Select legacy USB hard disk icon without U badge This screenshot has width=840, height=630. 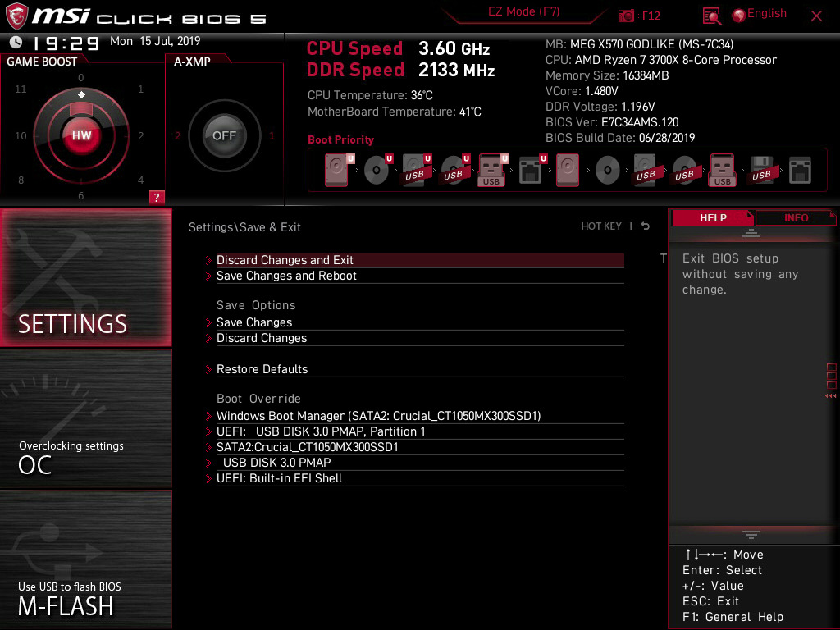click(646, 170)
